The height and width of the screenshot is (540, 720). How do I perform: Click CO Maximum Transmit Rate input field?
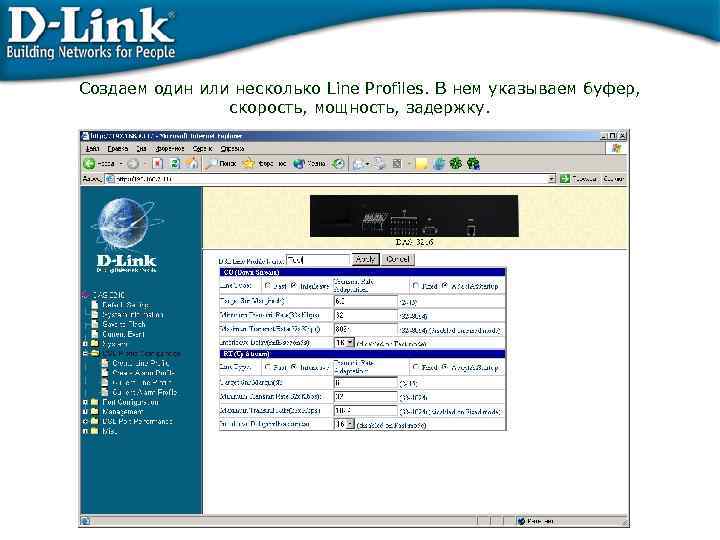pos(366,329)
